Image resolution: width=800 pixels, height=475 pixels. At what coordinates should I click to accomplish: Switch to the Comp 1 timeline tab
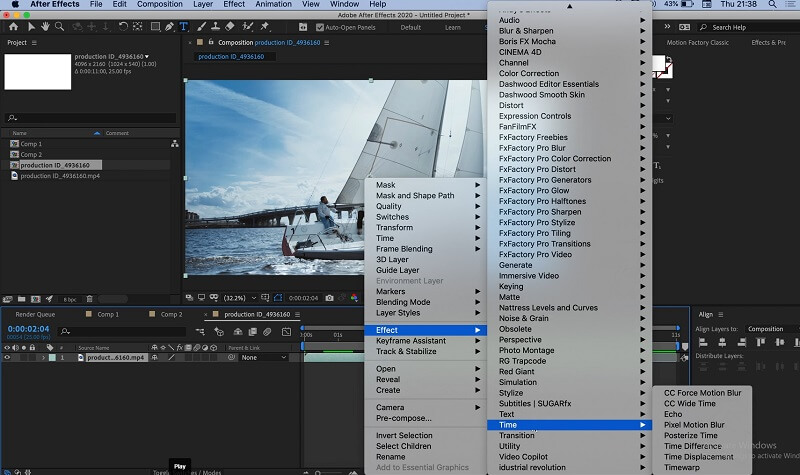tap(107, 314)
